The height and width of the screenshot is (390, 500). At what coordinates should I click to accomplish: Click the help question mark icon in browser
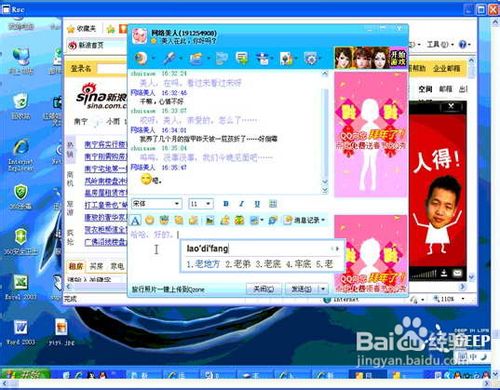pyautogui.click(x=463, y=44)
